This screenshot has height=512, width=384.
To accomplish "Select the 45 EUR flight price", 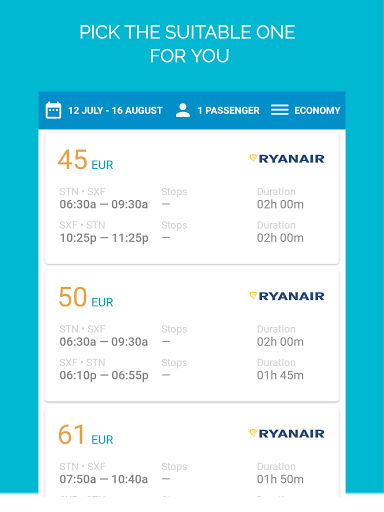I will (86, 160).
